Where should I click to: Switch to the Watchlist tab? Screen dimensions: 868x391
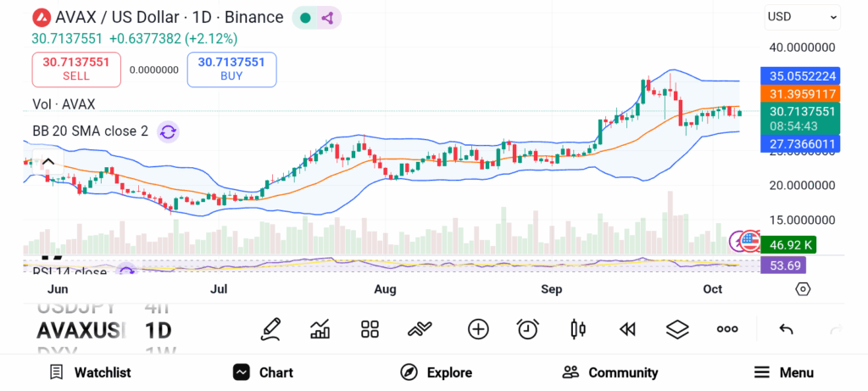[90, 372]
